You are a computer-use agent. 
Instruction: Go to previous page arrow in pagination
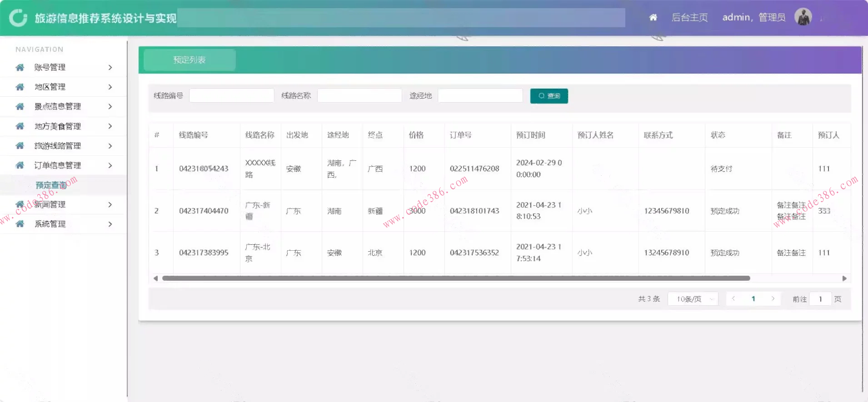733,298
